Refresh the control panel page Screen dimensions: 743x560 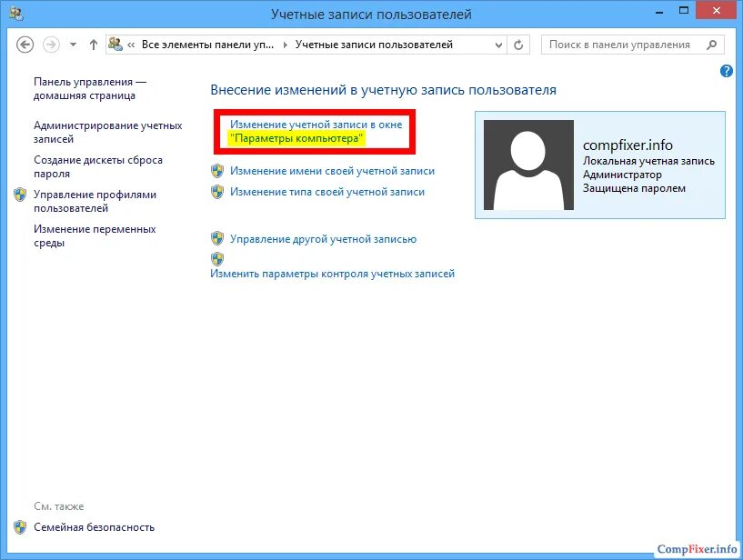518,45
